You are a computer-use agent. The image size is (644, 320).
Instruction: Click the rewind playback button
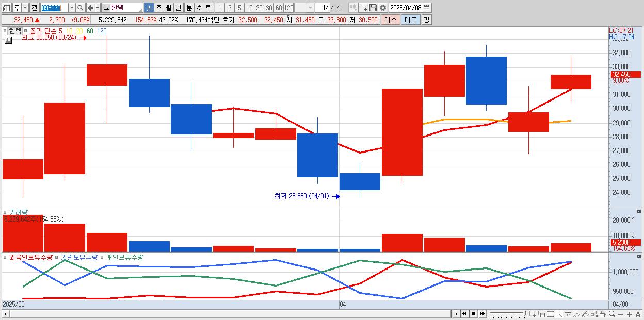pos(464,314)
